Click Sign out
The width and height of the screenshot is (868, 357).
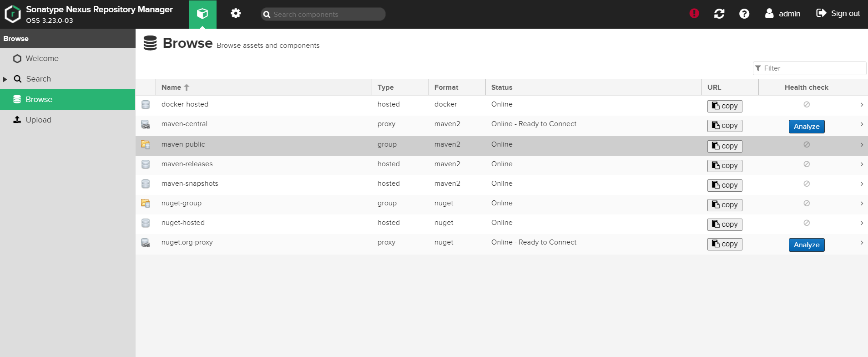coord(838,14)
